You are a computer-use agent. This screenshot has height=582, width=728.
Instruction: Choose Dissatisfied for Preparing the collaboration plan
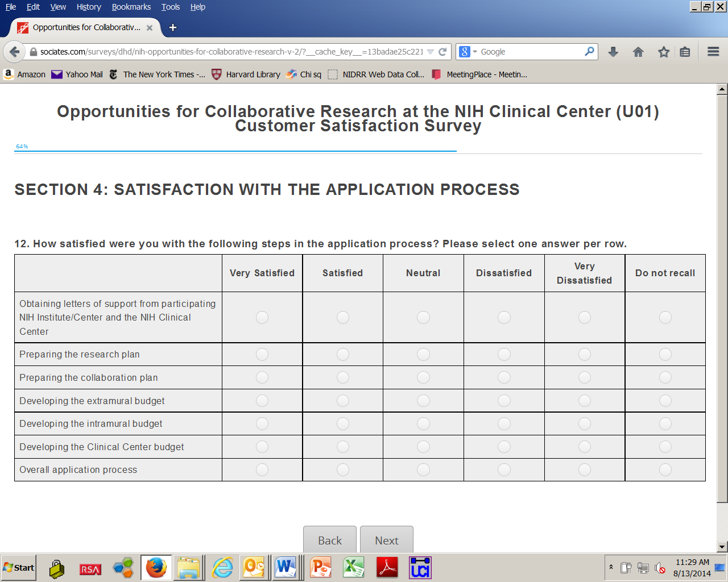click(504, 377)
